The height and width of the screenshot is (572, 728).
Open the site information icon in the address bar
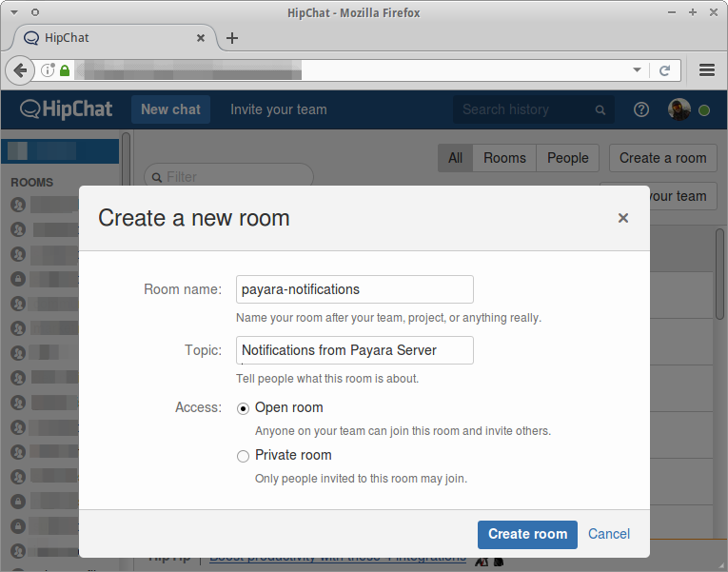(x=48, y=70)
